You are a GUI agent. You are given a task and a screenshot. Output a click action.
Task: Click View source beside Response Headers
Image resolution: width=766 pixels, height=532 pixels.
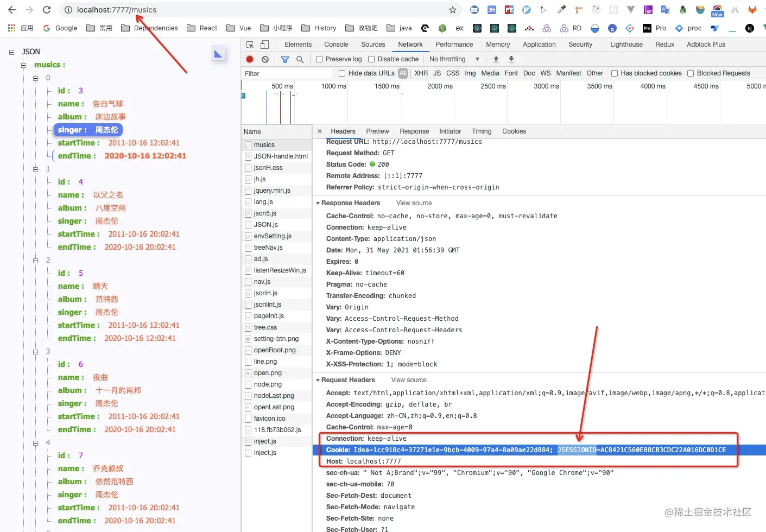414,203
